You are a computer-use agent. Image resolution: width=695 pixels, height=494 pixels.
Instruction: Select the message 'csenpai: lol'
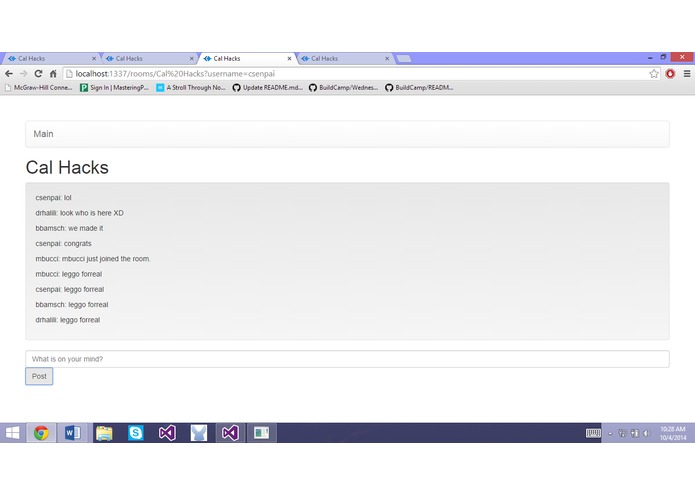pyautogui.click(x=53, y=198)
